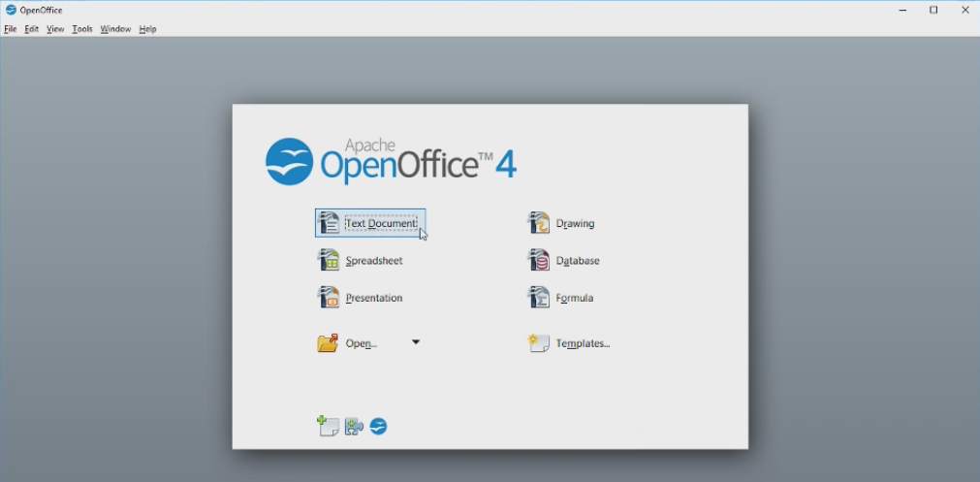
Task: Click the Spreadsheet icon
Action: point(330,261)
